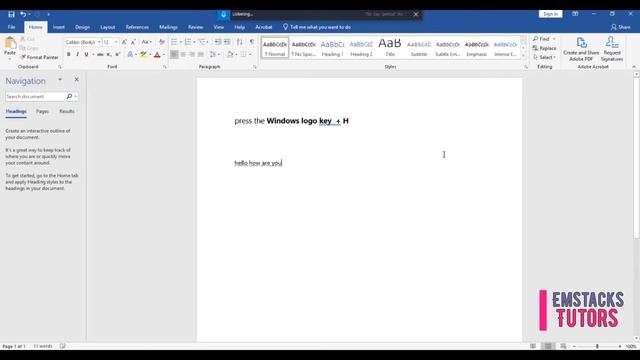640x360 pixels.
Task: Increase paragraph indent
Action: click(x=227, y=42)
